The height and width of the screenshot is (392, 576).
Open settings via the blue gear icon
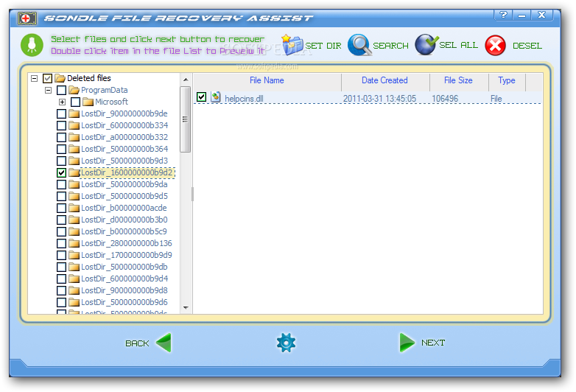pyautogui.click(x=286, y=343)
